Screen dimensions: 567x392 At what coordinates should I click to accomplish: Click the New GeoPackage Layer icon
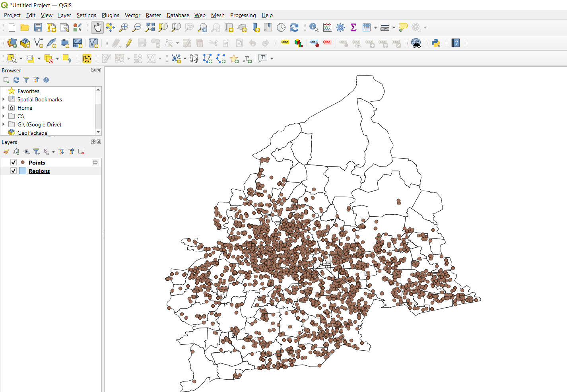click(x=25, y=43)
